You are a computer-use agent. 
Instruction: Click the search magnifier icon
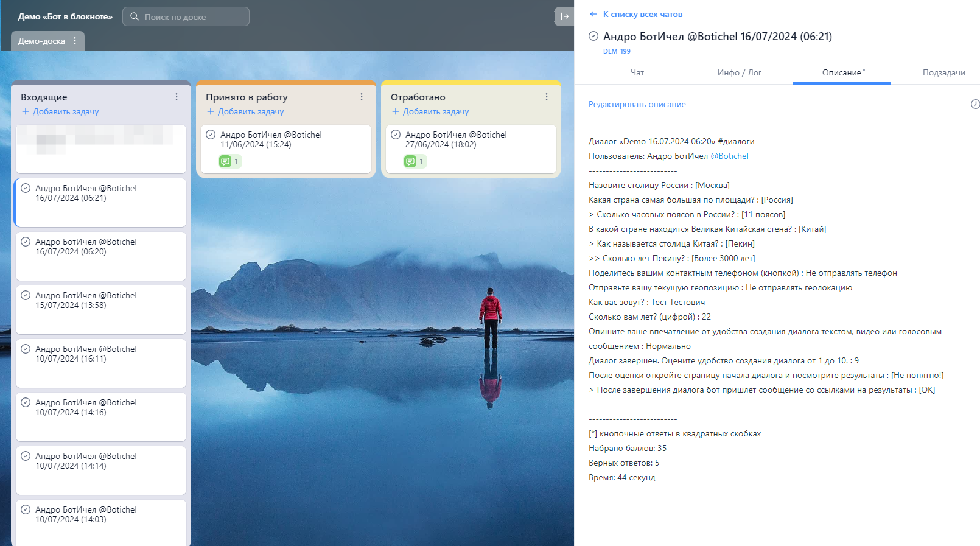point(135,16)
